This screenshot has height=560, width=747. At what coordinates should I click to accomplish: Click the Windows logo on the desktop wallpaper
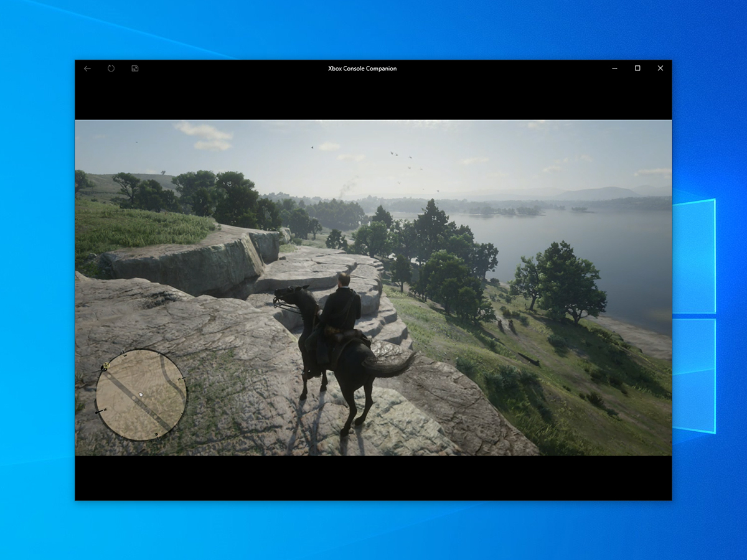694,317
